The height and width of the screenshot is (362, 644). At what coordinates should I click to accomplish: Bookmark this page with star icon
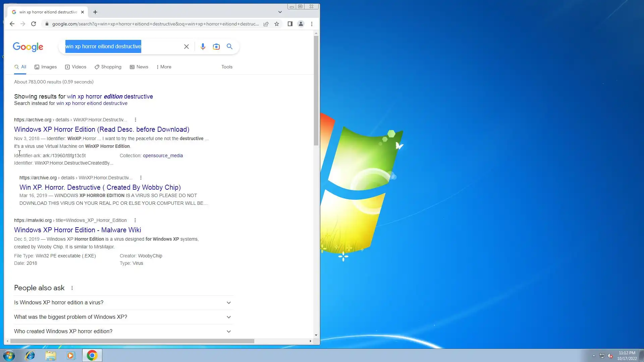pyautogui.click(x=277, y=24)
